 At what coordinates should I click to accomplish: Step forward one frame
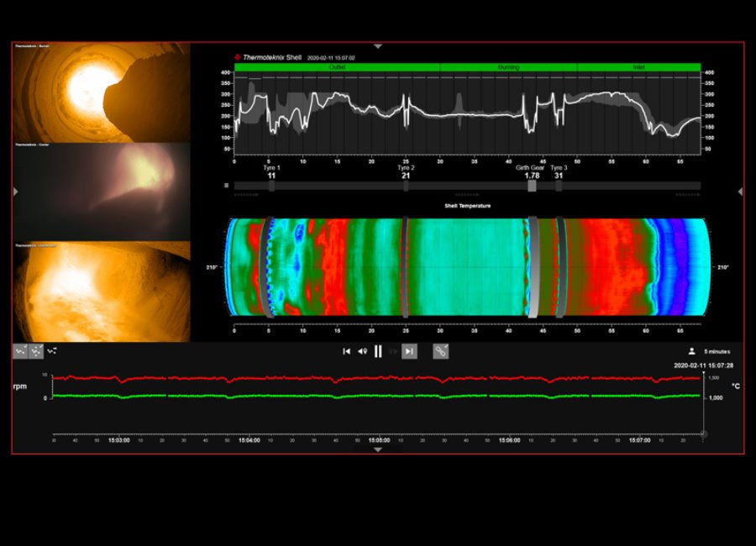click(x=393, y=351)
